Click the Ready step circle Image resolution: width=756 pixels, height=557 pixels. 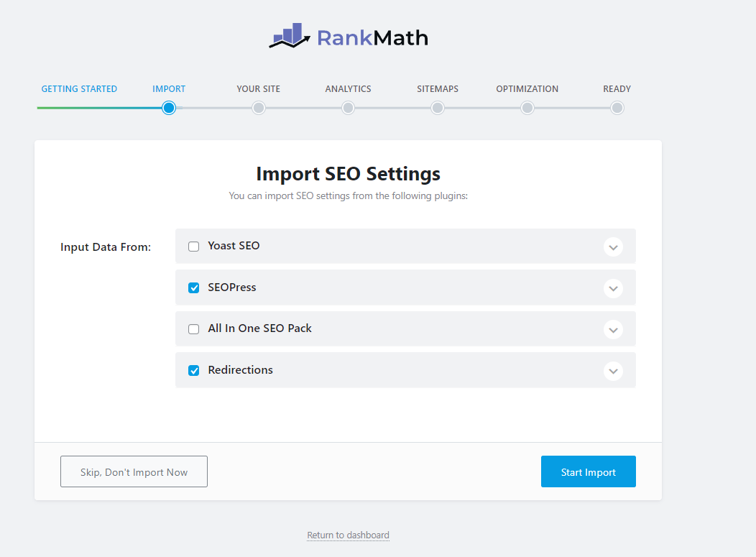pyautogui.click(x=617, y=108)
